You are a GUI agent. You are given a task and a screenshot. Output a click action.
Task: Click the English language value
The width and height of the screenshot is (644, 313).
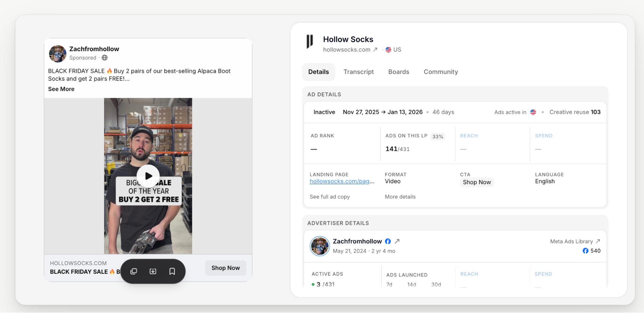click(545, 181)
